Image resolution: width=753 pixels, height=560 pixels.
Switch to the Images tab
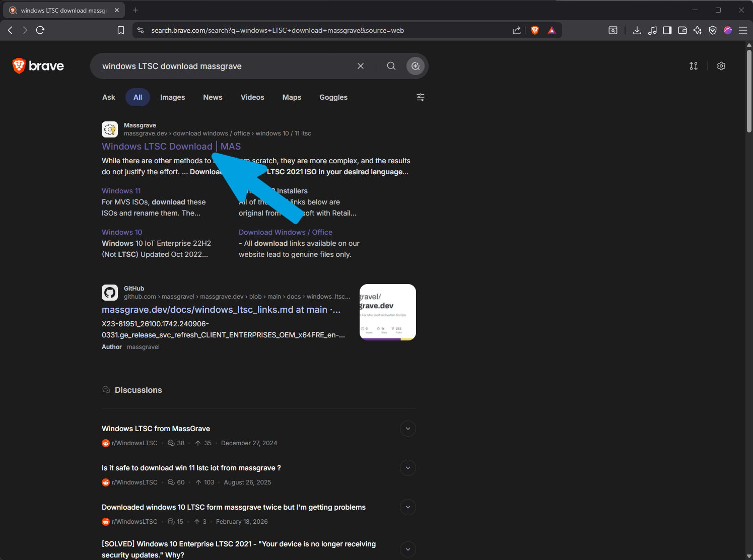pos(173,97)
